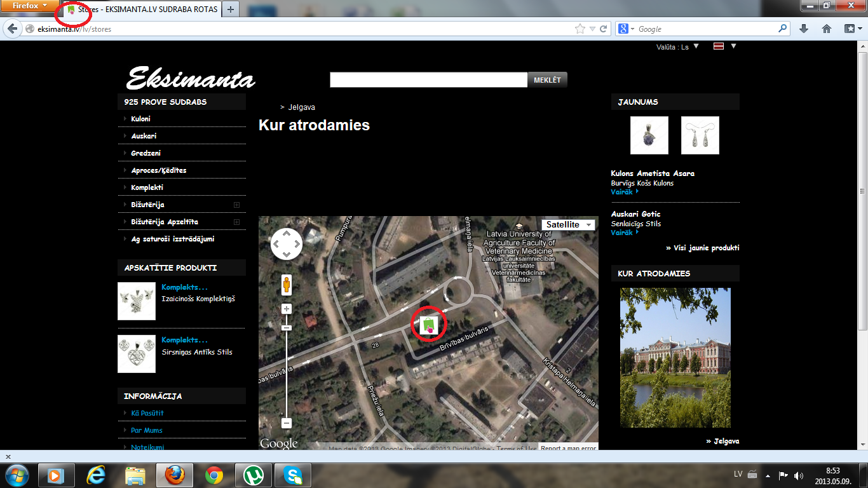Open Windows Explorer folder on taskbar

137,475
